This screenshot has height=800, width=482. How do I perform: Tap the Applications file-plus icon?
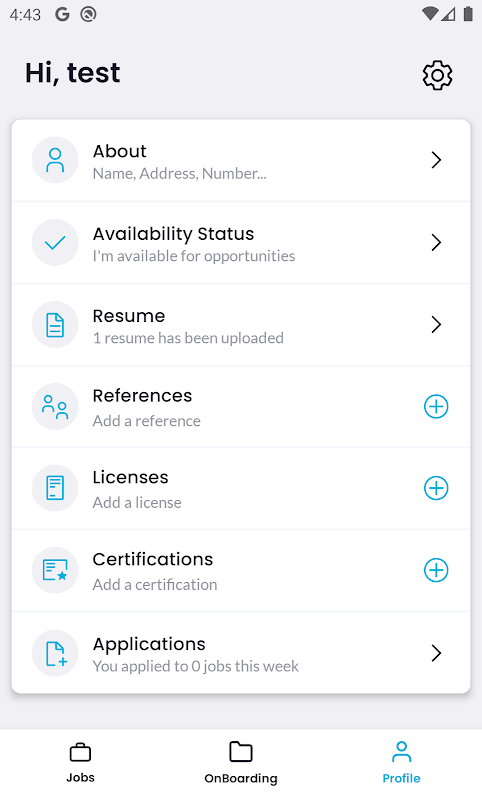coord(55,653)
